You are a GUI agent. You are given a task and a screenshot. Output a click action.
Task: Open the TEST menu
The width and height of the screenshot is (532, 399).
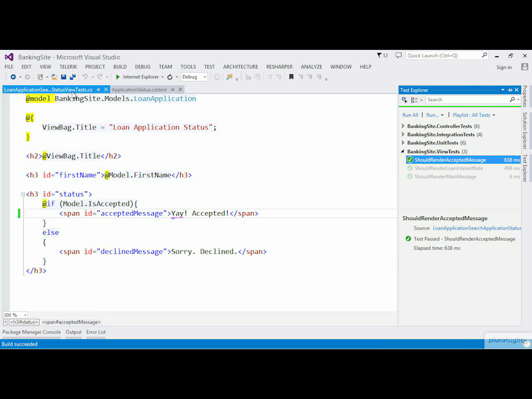click(209, 67)
